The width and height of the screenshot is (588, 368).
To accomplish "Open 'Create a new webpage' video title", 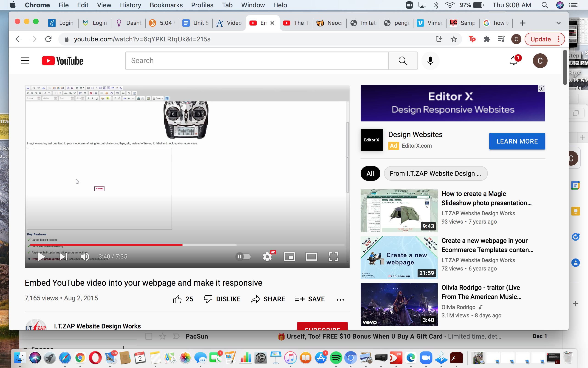I will [487, 245].
